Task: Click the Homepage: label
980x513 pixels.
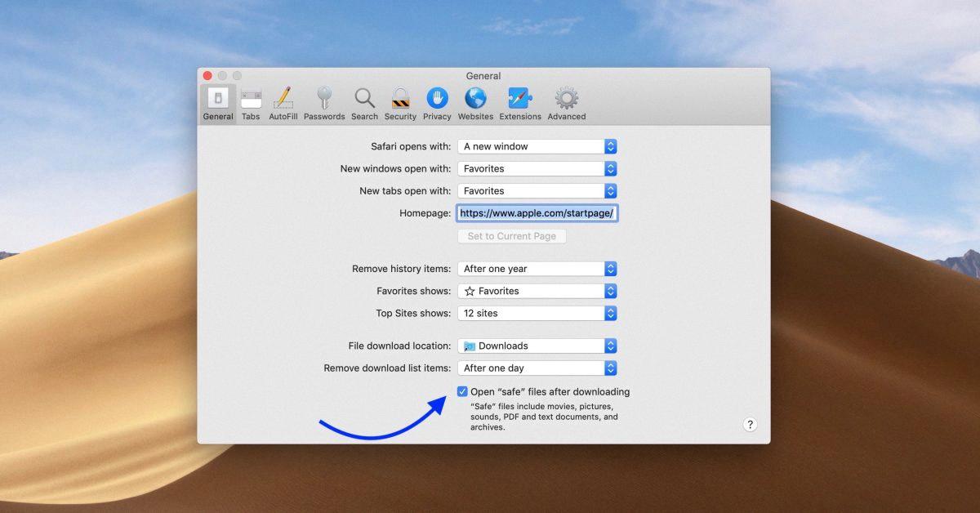Action: (425, 213)
